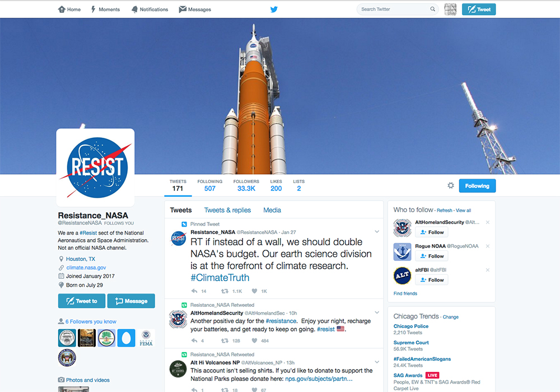The width and height of the screenshot is (560, 392).
Task: Open Messages from the top bar
Action: [195, 10]
